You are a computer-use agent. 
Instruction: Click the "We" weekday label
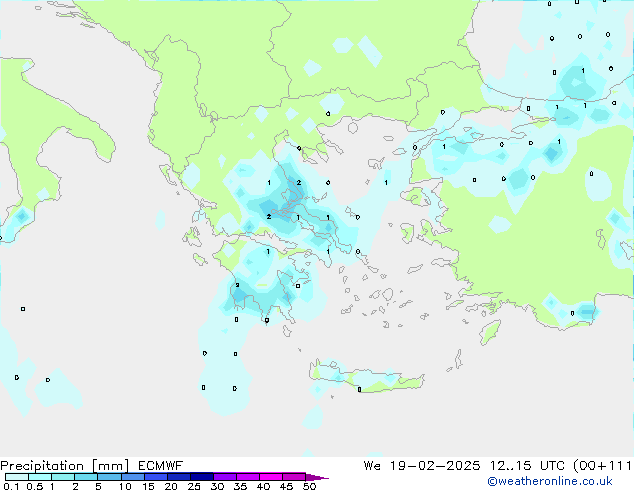click(x=372, y=466)
